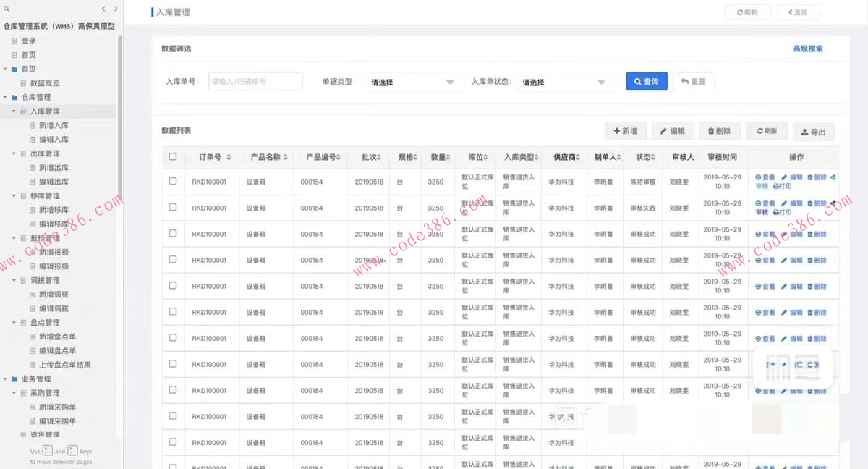Click the 刷新 refresh button at the top right
This screenshot has height=469, width=868.
click(x=747, y=12)
